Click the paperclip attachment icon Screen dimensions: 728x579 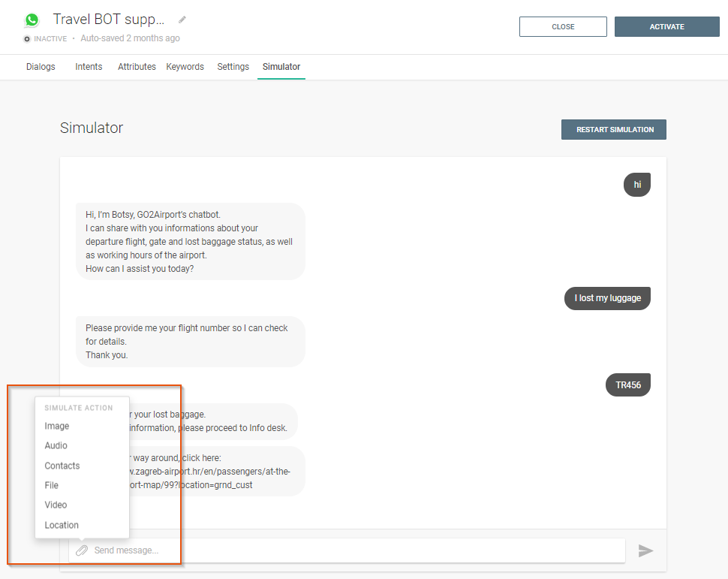pyautogui.click(x=82, y=550)
